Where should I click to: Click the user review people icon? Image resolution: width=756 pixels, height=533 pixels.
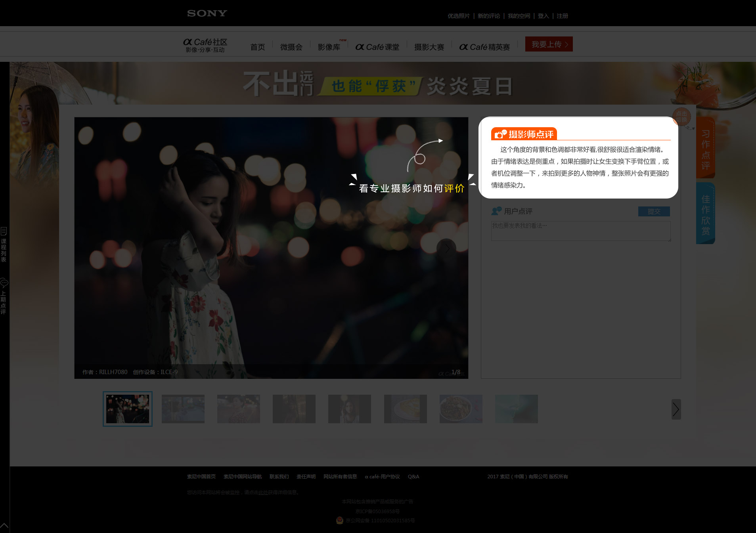(496, 211)
